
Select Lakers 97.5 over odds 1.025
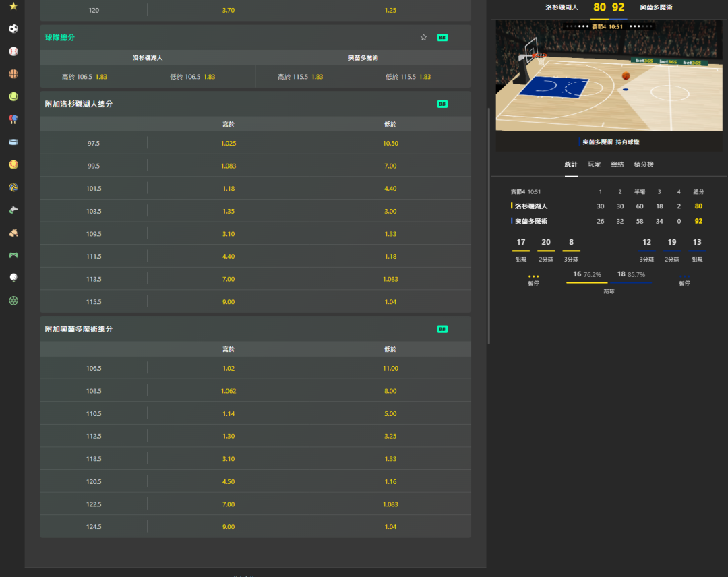(x=229, y=143)
